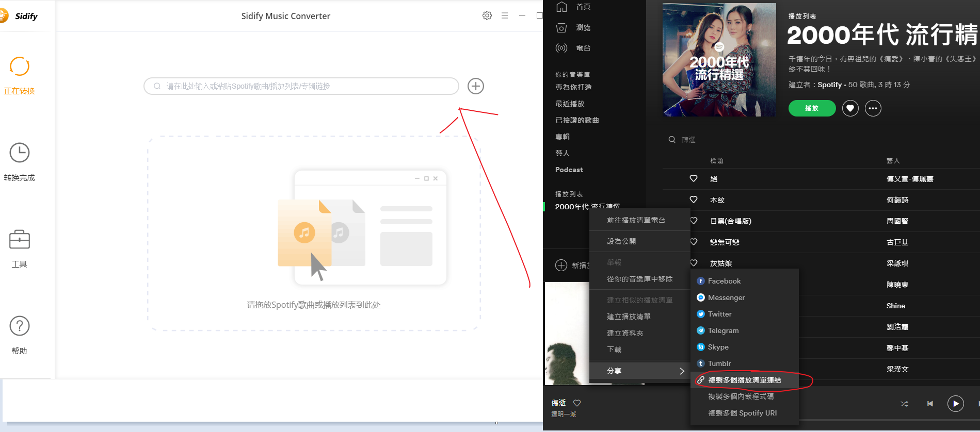980x432 pixels.
Task: Open 專輯 albums in library
Action: (563, 137)
